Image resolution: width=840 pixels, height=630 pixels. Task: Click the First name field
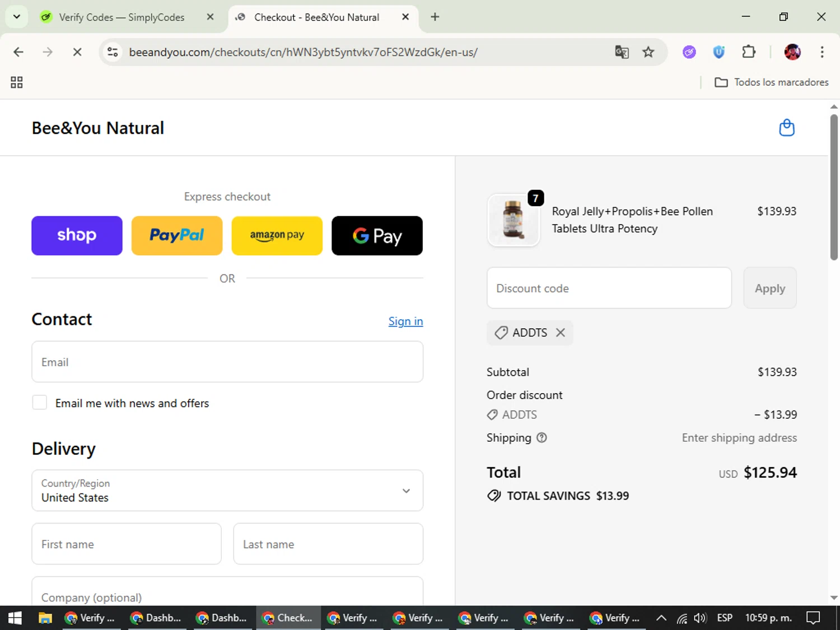(127, 544)
